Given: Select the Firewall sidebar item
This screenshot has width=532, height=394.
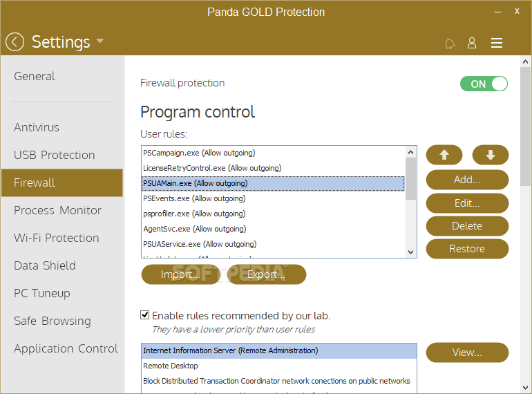Looking at the screenshot, I should pyautogui.click(x=62, y=182).
